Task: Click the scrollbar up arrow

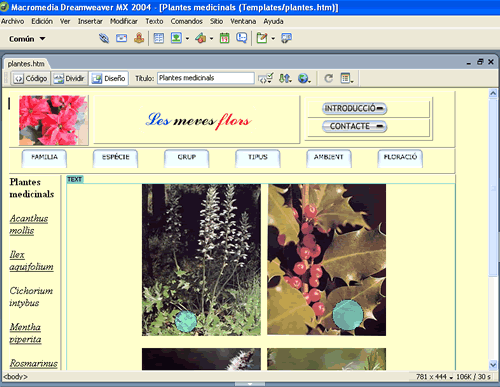Action: click(493, 94)
